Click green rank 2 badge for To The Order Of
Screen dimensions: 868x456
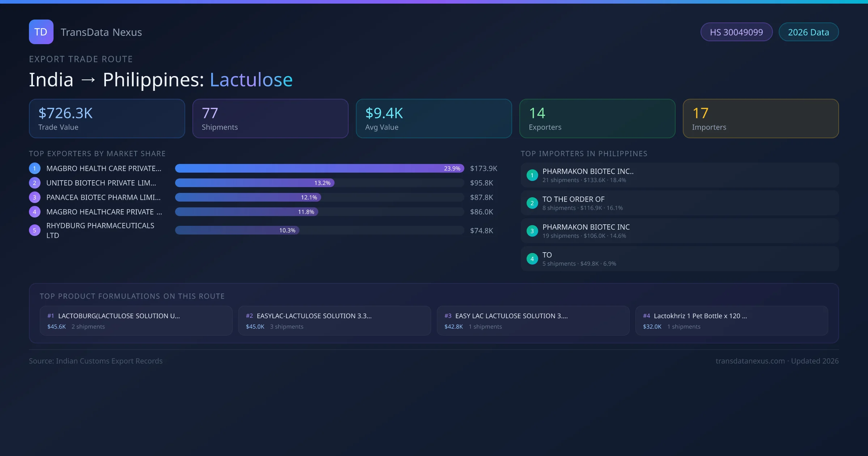[532, 203]
